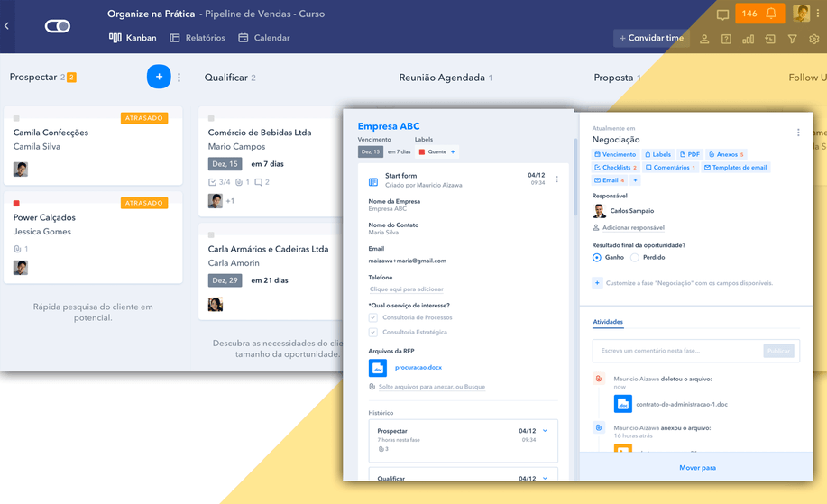Click the Convidar time button

[x=650, y=38]
